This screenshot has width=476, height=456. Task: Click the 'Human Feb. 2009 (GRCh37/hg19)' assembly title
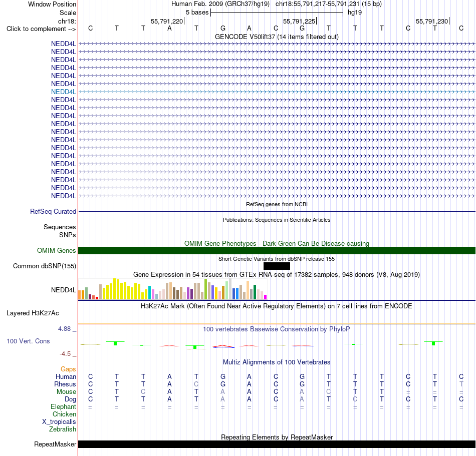click(220, 4)
